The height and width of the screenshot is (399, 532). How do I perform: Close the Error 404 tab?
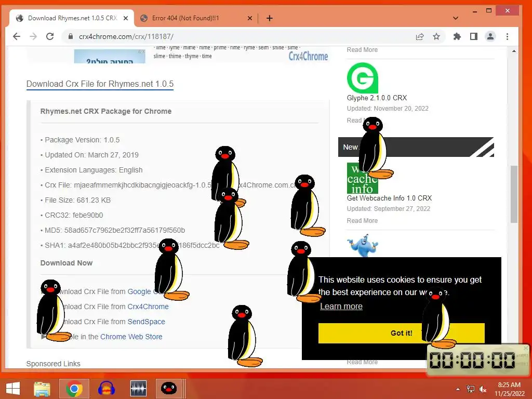pyautogui.click(x=250, y=18)
